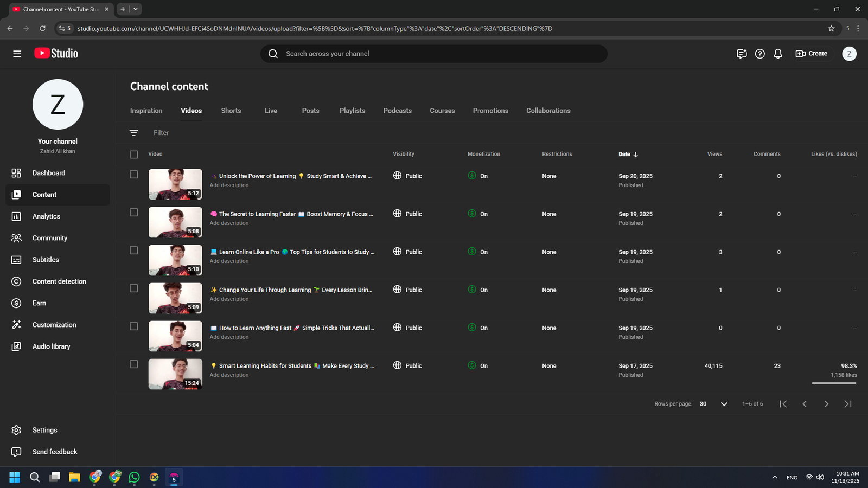Switch to the Playlists tab
The width and height of the screenshot is (868, 488).
pos(352,111)
